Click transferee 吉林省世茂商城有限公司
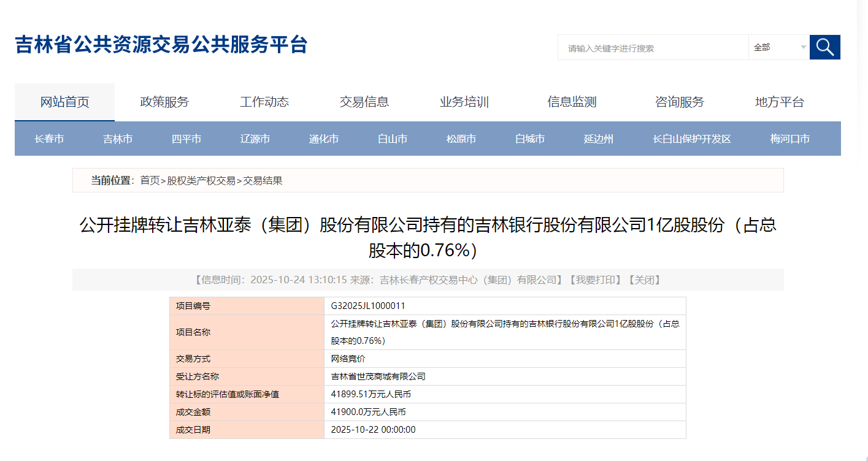Screen dimensions: 868x461 pyautogui.click(x=378, y=376)
